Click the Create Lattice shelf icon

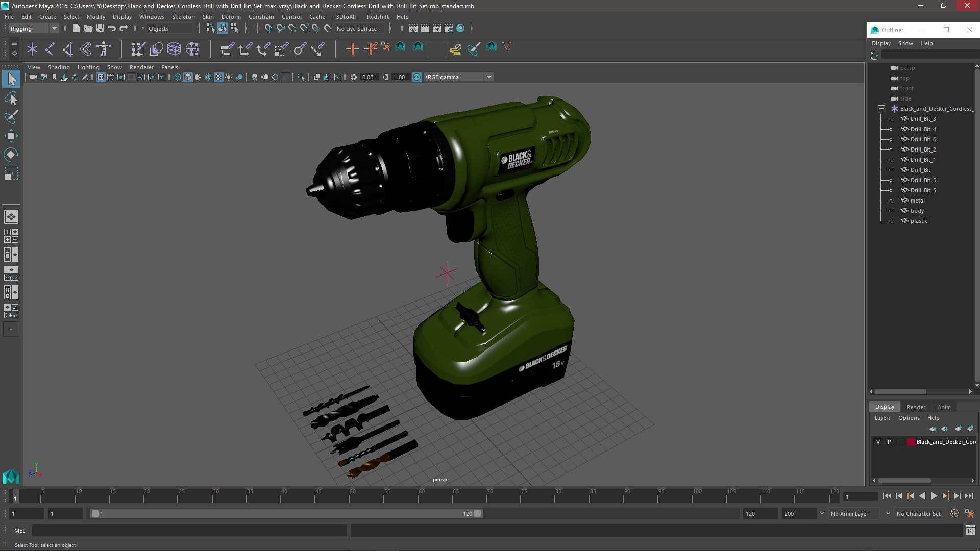pyautogui.click(x=174, y=49)
